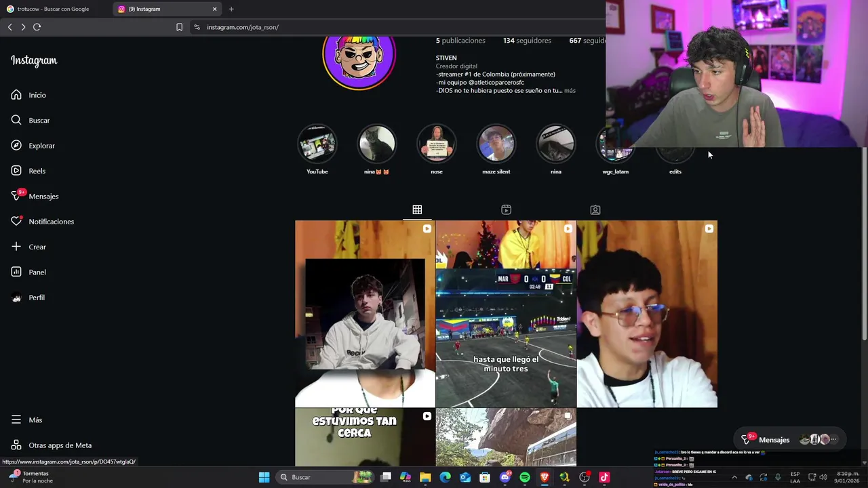Screen dimensions: 868x488
Task: Open the Inicio home icon in the sidebar
Action: click(x=16, y=95)
